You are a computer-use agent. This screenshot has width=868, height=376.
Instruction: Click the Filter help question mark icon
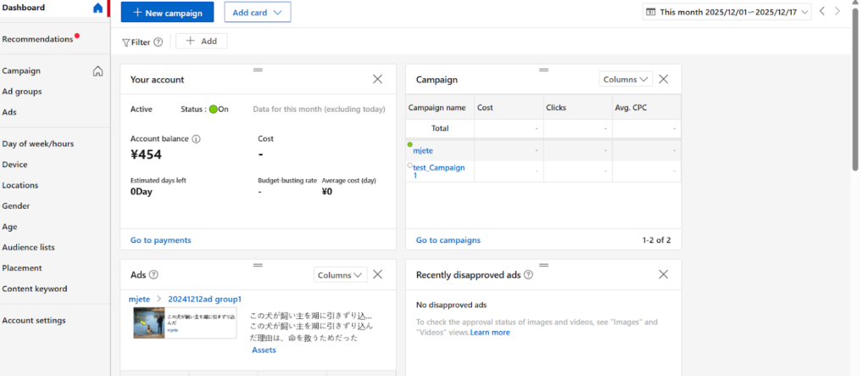158,42
